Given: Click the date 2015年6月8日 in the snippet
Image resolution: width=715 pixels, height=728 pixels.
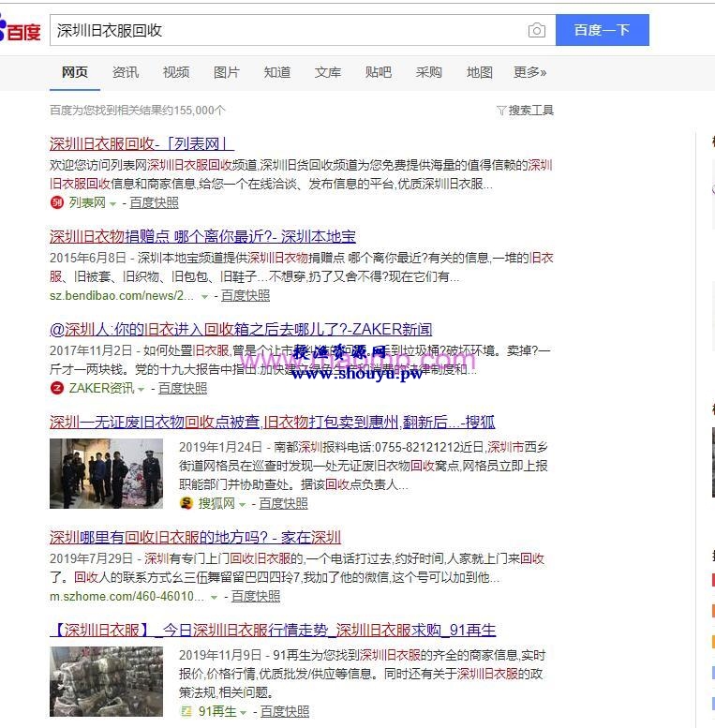Looking at the screenshot, I should (x=88, y=258).
